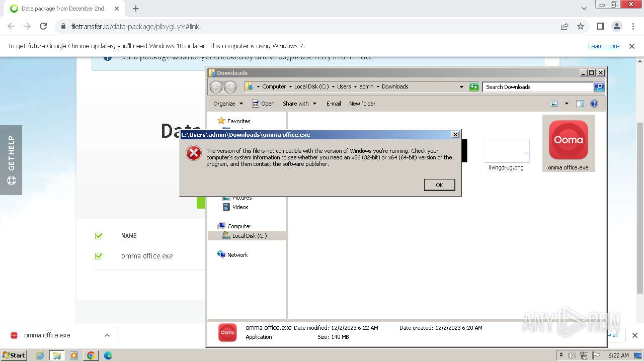Click the Learn more link
Image resolution: width=644 pixels, height=362 pixels.
(604, 46)
